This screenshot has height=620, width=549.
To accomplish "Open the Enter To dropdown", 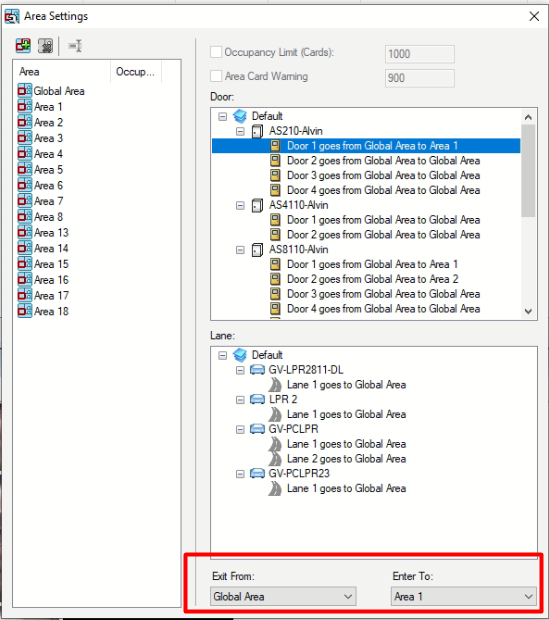I will pyautogui.click(x=464, y=596).
